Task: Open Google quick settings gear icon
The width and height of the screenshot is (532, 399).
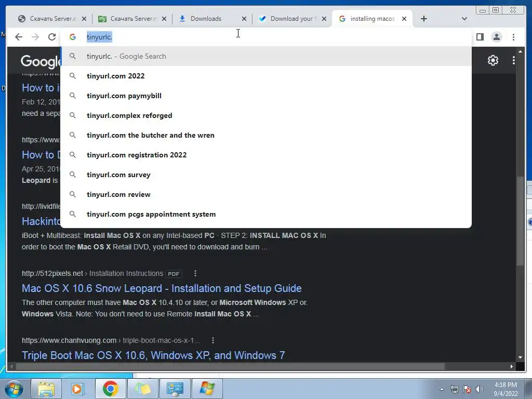Action: point(493,60)
